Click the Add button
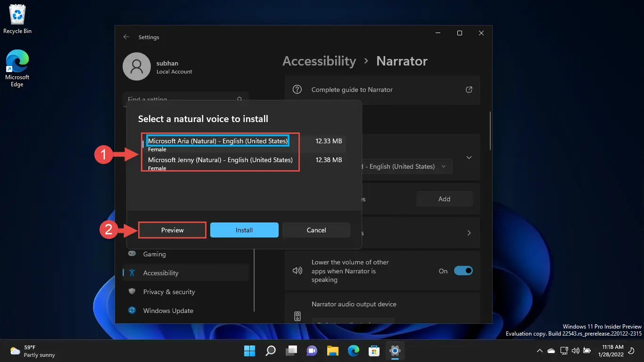Image resolution: width=644 pixels, height=362 pixels. (x=444, y=199)
